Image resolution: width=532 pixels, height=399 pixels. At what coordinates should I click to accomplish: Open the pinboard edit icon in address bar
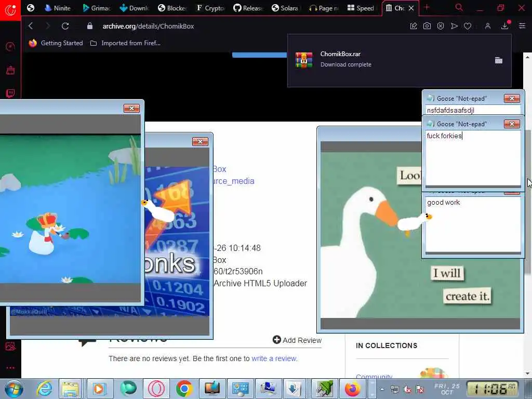pos(413,26)
